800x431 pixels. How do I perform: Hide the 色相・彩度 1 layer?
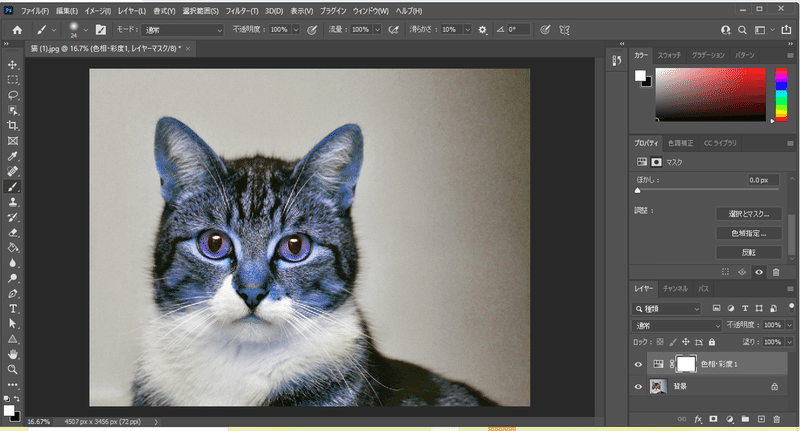coord(638,364)
